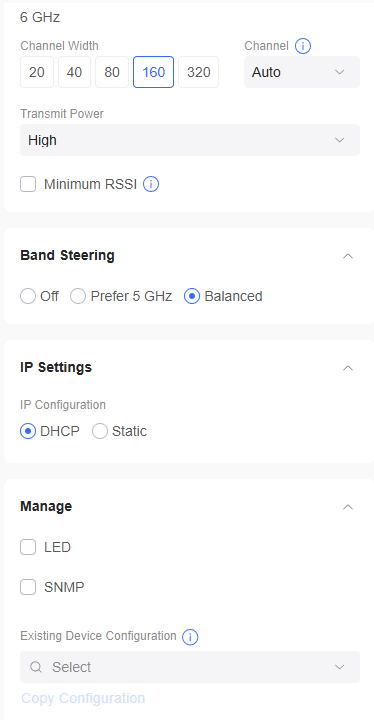Show the Minimum RSSI info tooltip icon
This screenshot has height=720, width=374.
[x=151, y=185]
